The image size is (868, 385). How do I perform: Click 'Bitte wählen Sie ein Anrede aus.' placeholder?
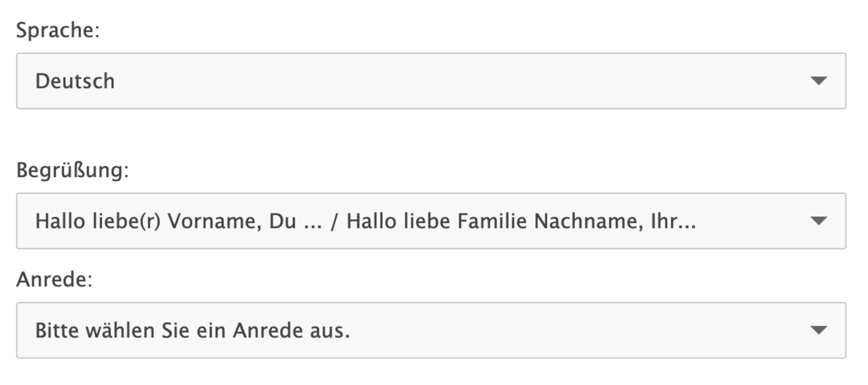(x=193, y=330)
